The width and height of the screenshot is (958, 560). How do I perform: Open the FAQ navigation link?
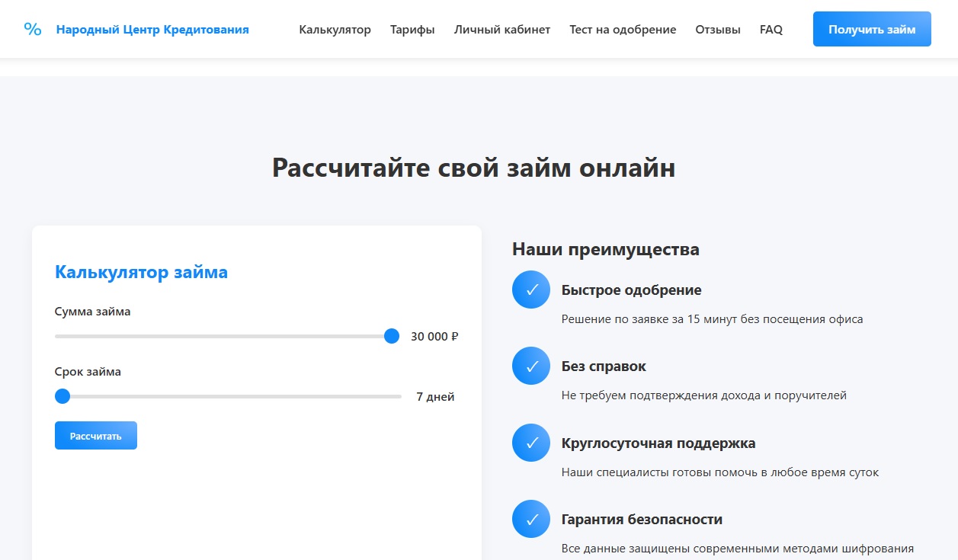tap(771, 30)
